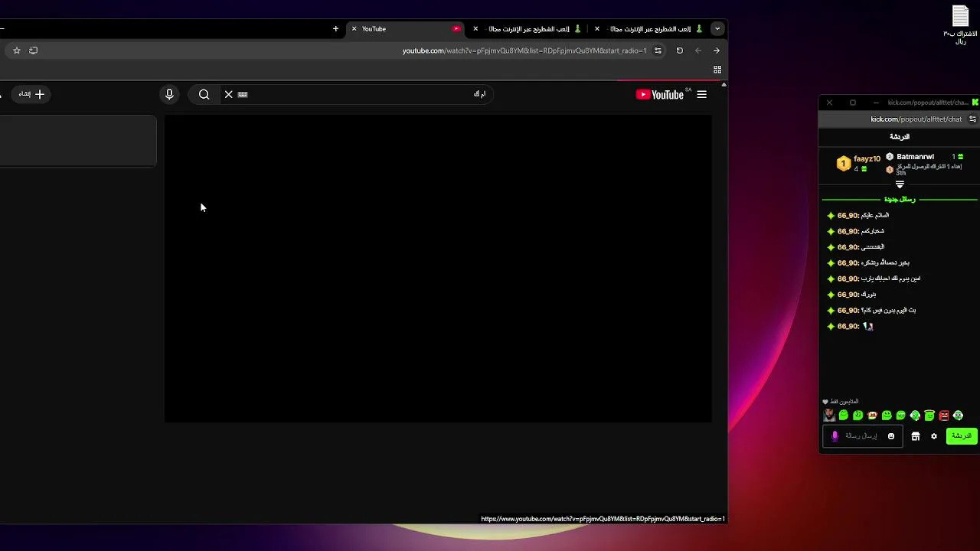Screen dimensions: 980x551
Task: Reload the YouTube page
Action: coord(679,51)
